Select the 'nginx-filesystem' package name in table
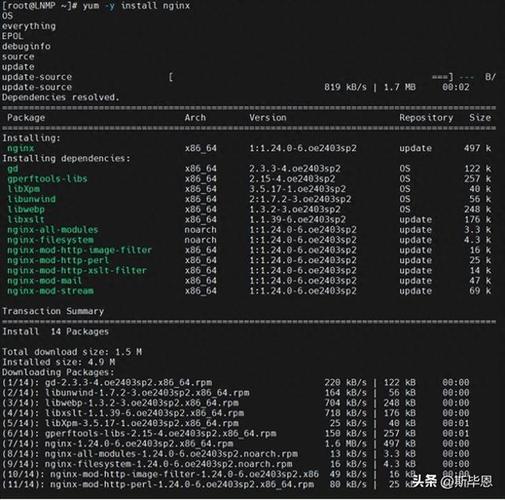This screenshot has width=505, height=500. coord(50,240)
